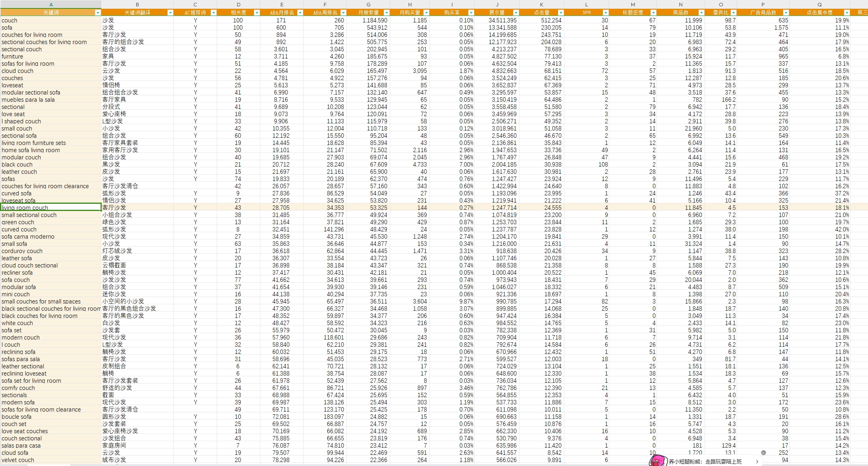Select the 'home sofa living room' cell
This screenshot has width=868, height=466.
point(51,150)
